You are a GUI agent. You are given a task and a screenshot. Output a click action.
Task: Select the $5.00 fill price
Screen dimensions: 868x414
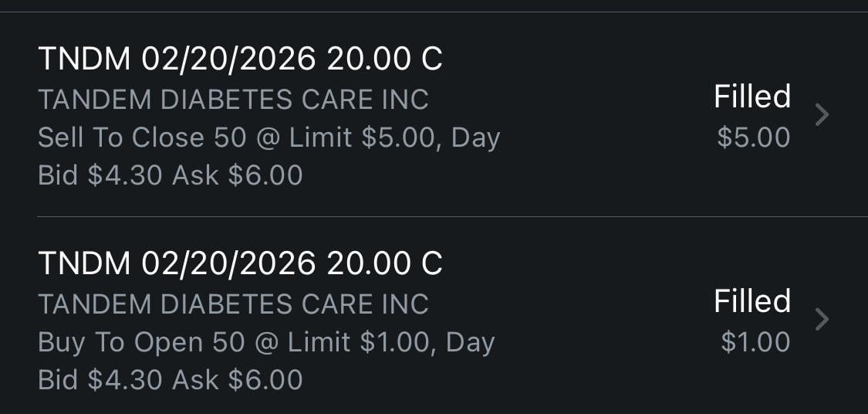point(753,137)
